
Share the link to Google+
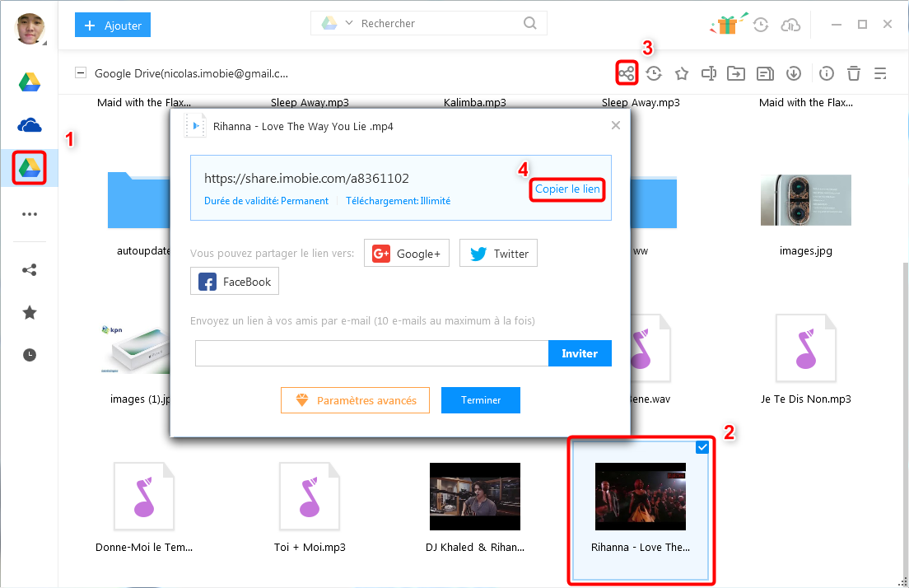pyautogui.click(x=407, y=253)
